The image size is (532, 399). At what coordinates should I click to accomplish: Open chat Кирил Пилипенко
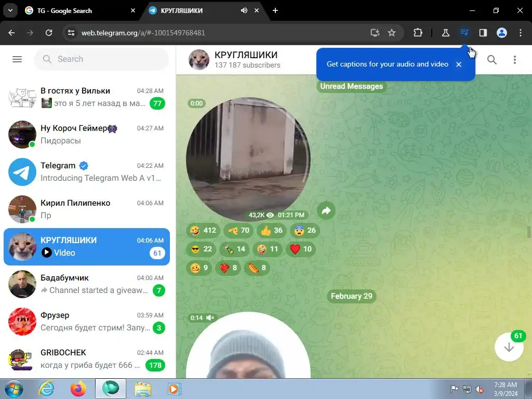pos(87,209)
